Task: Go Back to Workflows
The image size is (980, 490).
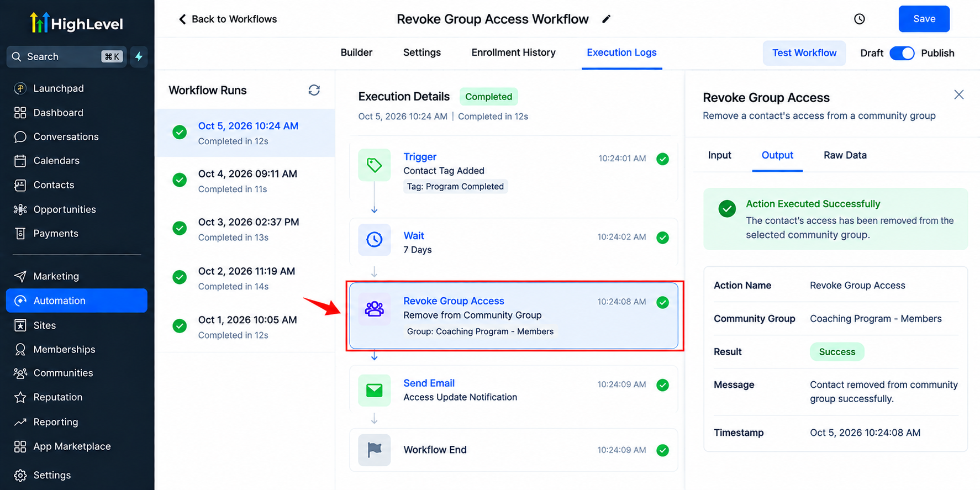Action: click(x=227, y=19)
